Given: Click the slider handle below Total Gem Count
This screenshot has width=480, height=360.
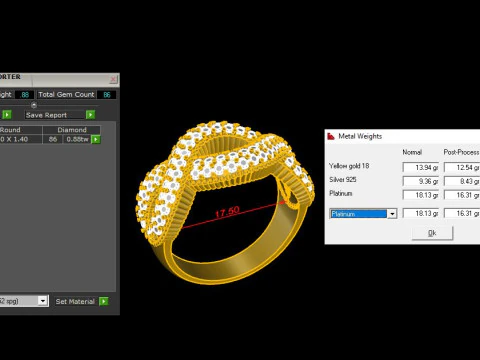Looking at the screenshot, I should point(34,105).
